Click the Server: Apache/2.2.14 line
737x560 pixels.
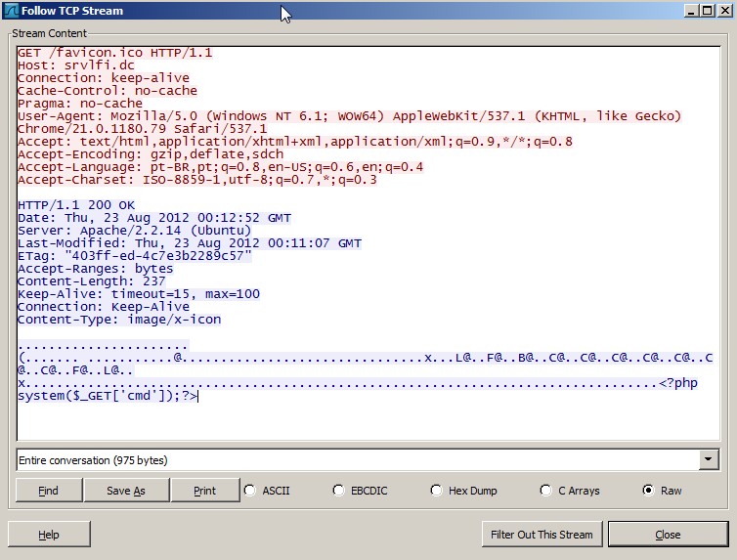click(x=135, y=231)
